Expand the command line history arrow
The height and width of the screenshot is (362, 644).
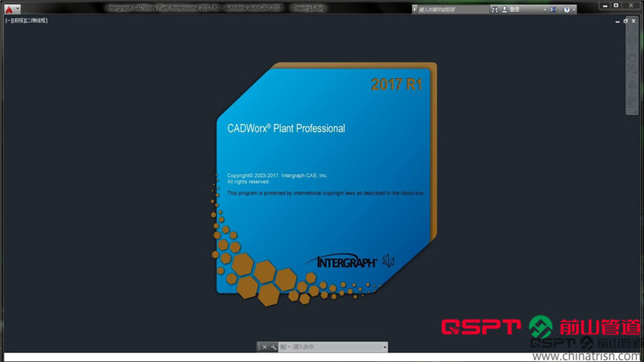click(x=385, y=347)
